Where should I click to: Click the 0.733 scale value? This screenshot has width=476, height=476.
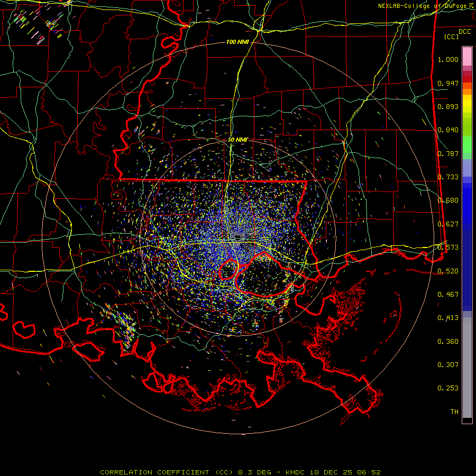click(448, 177)
